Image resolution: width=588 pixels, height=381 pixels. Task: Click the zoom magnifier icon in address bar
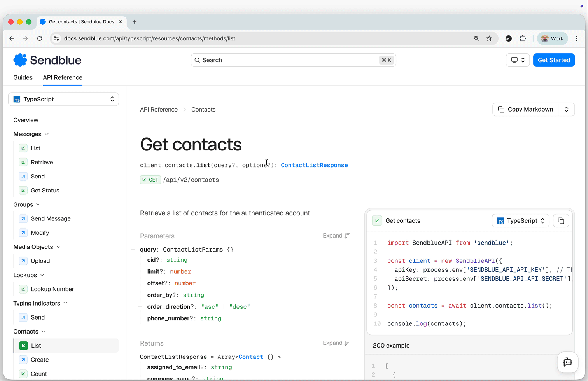(476, 38)
